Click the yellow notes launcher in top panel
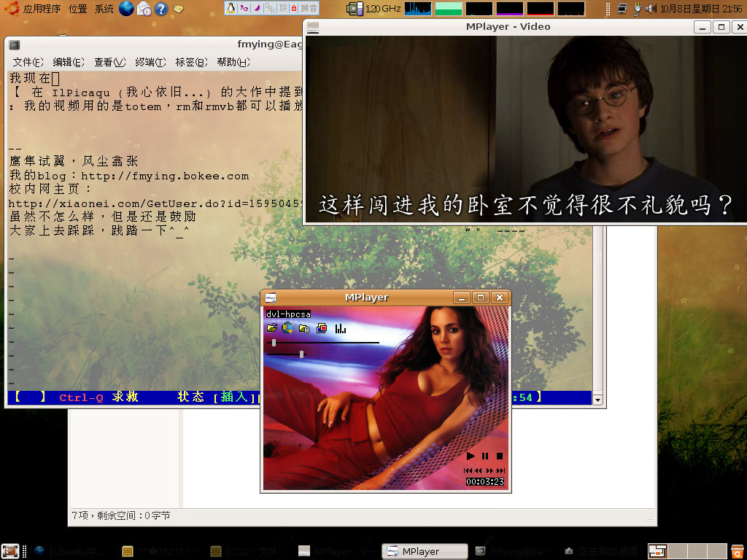This screenshot has width=747, height=560. [x=178, y=9]
